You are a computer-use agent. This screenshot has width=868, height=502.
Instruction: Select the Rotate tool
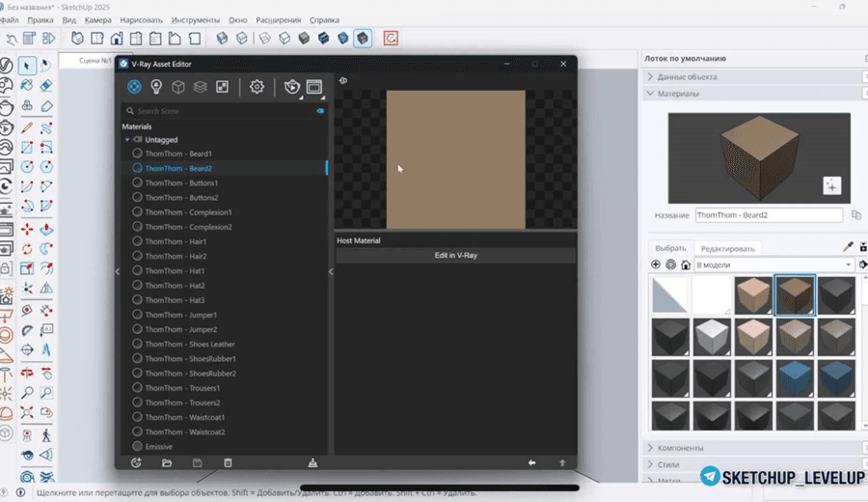click(x=27, y=249)
